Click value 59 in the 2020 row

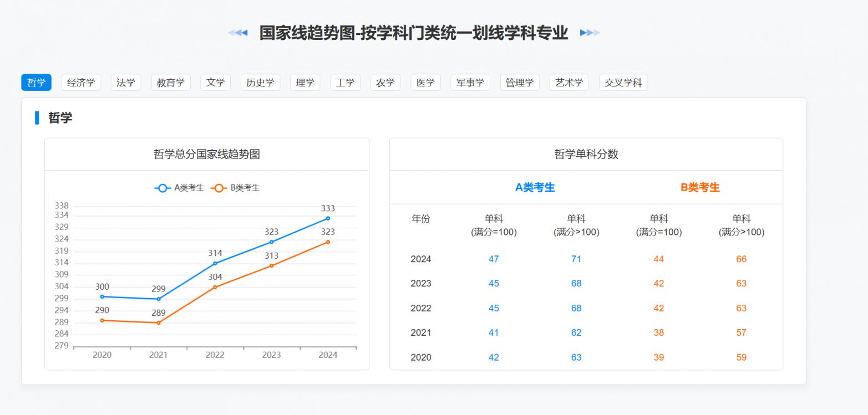click(x=742, y=358)
